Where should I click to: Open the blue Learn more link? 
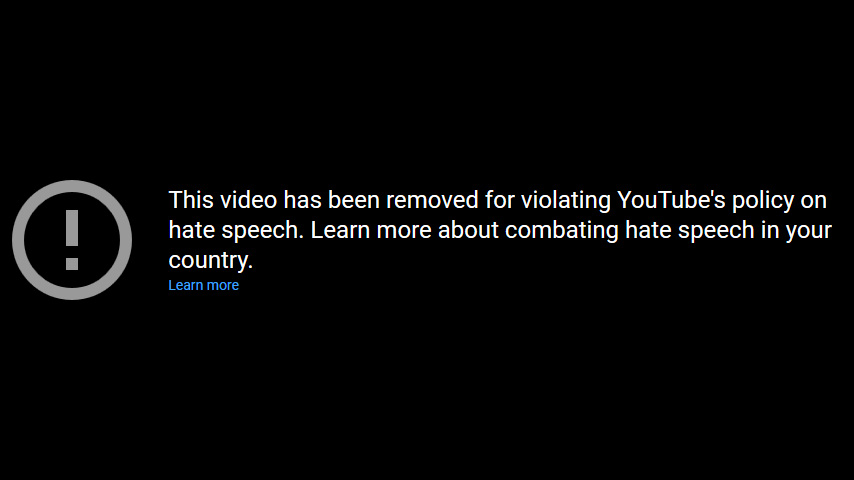tap(204, 285)
